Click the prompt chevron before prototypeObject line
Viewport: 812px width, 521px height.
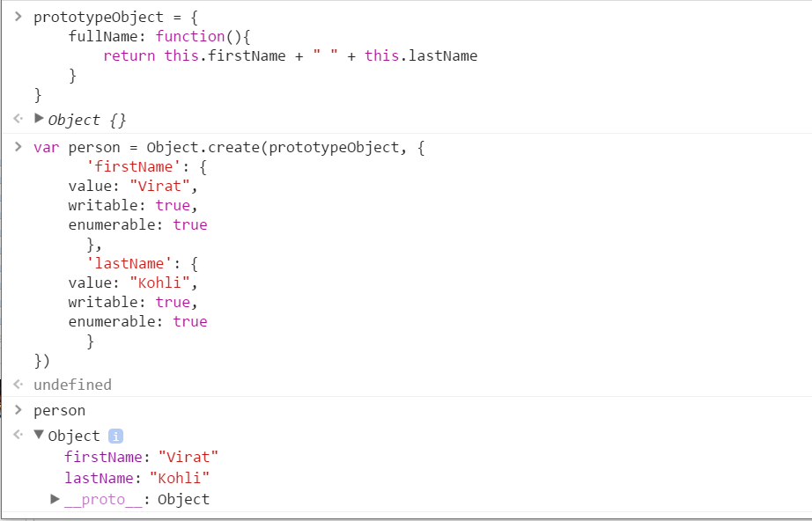point(18,15)
